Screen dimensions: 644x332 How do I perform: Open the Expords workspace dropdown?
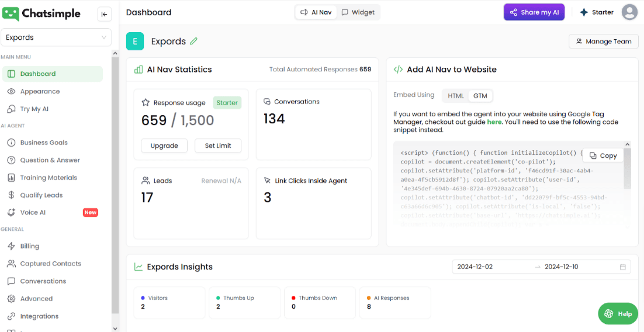tap(56, 37)
